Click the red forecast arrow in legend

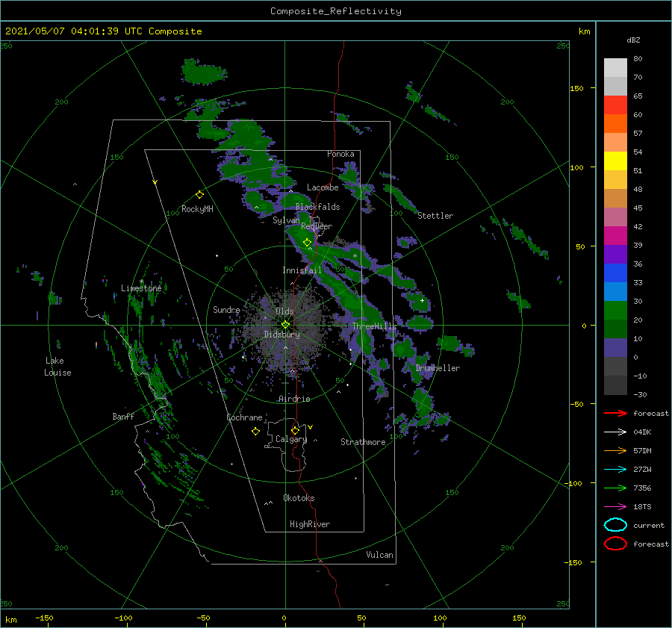pyautogui.click(x=615, y=413)
